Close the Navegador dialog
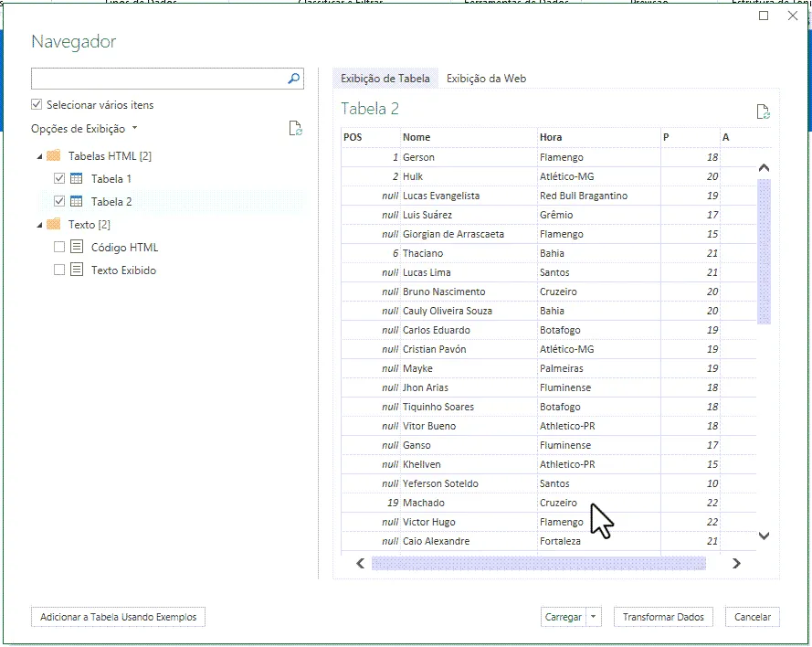This screenshot has width=812, height=647. (792, 16)
